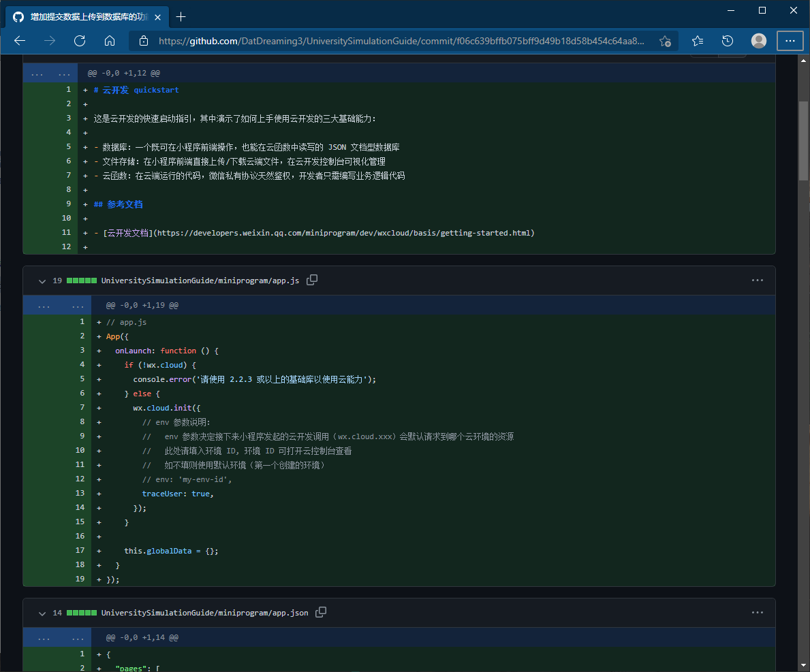Click the '# 云开发 quickstart' heading line
The height and width of the screenshot is (672, 810).
coord(136,90)
